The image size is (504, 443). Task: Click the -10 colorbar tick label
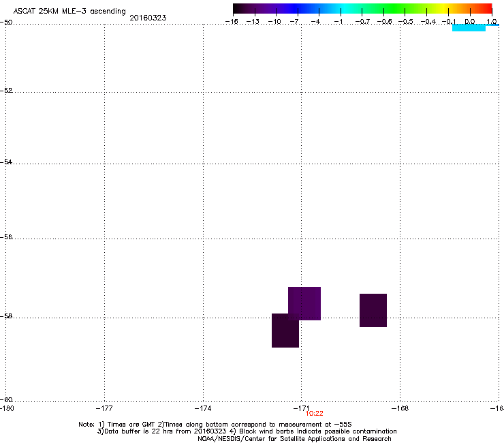(274, 22)
